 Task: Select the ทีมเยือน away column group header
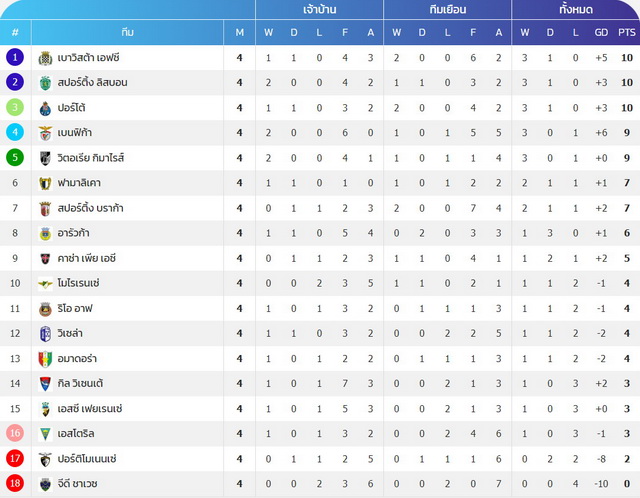tap(447, 9)
